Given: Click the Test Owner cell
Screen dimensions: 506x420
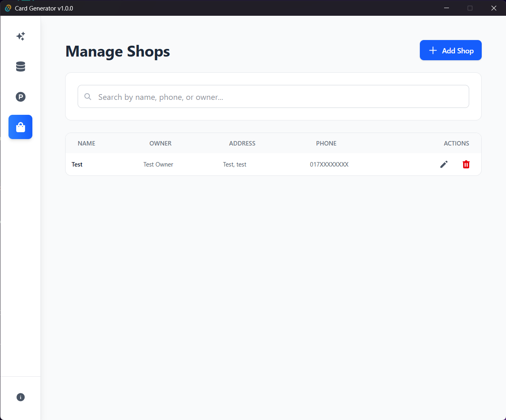Looking at the screenshot, I should tap(158, 165).
